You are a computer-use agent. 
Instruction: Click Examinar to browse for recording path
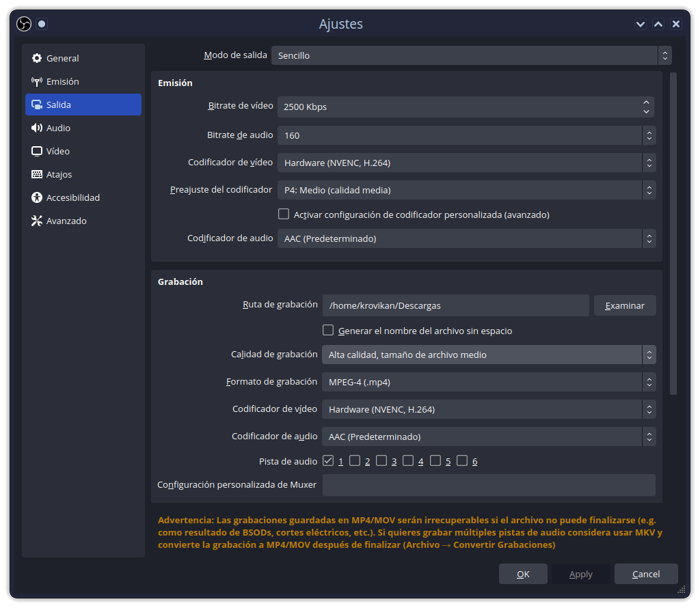[624, 305]
